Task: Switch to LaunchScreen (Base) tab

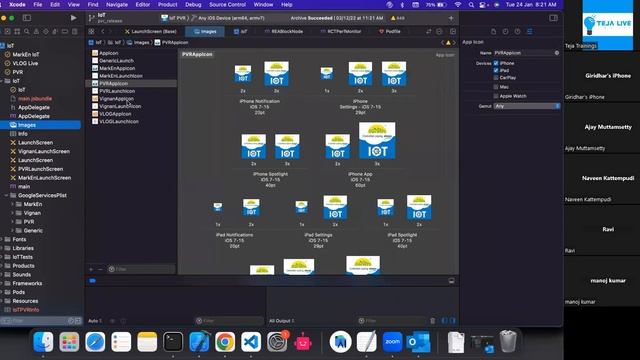Action: click(151, 31)
